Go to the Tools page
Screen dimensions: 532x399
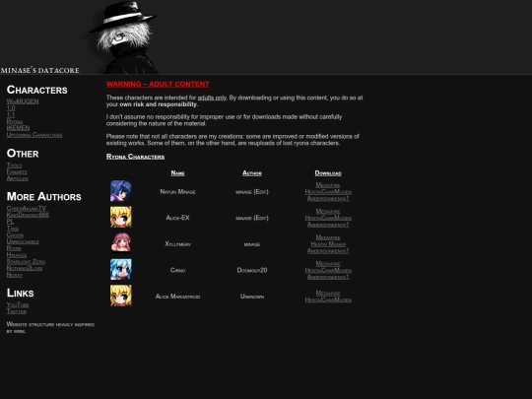[14, 166]
